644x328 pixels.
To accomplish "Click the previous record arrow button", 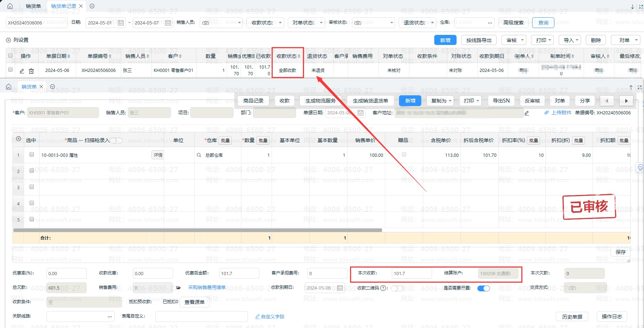I will tap(607, 101).
